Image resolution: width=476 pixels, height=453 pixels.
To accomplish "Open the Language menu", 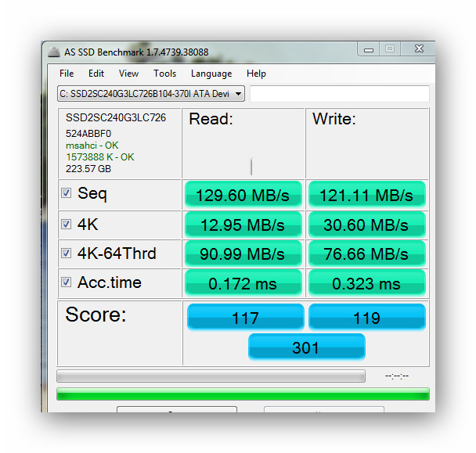I will pos(211,74).
